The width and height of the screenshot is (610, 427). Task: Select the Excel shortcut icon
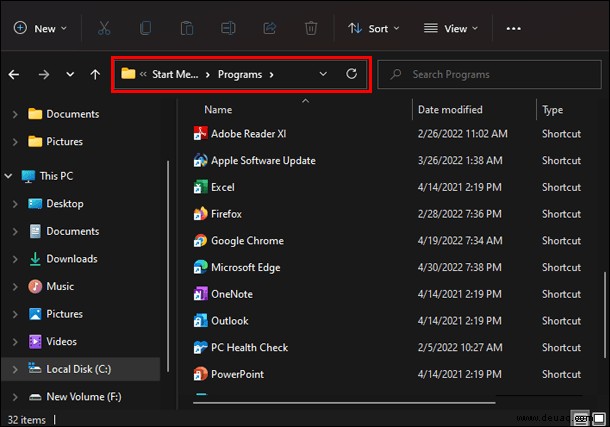pos(200,187)
